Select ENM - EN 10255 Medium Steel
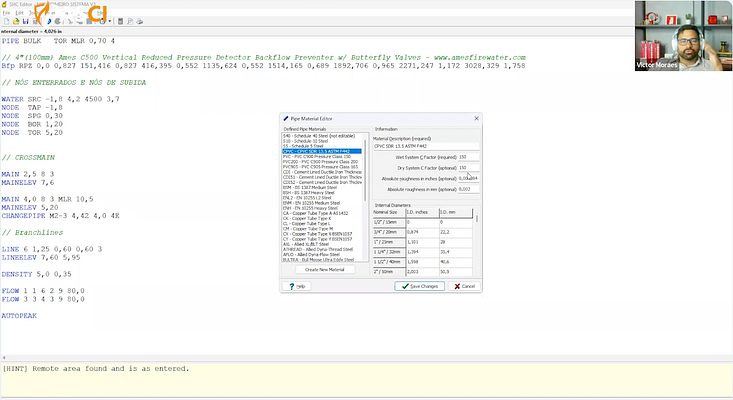 pos(321,203)
